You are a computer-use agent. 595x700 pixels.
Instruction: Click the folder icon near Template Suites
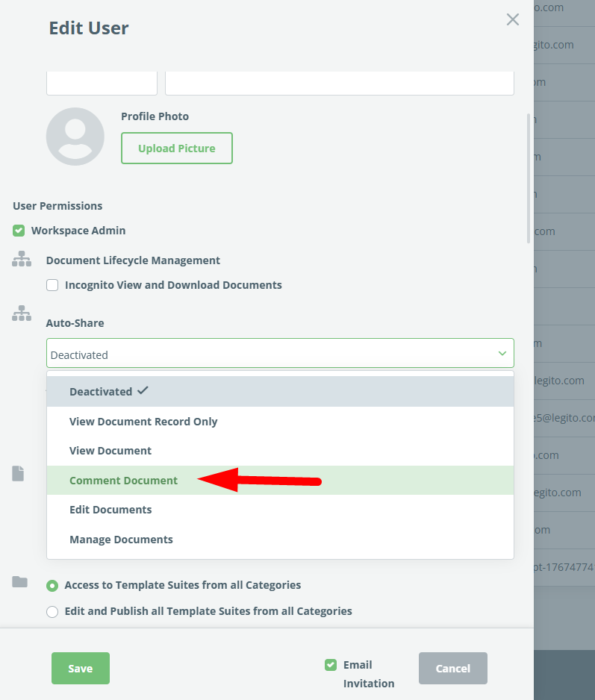coord(19,582)
